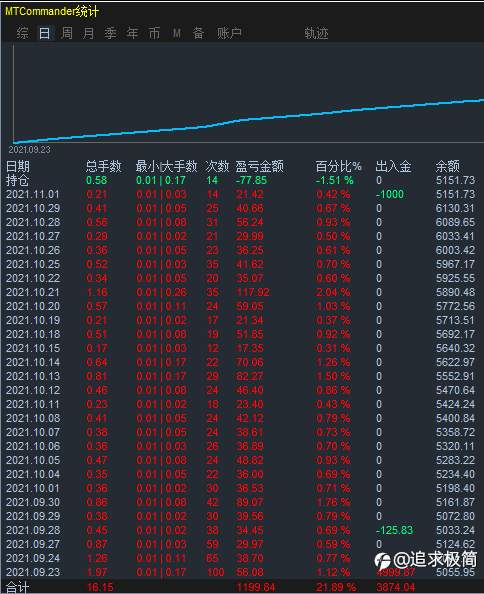Image resolution: width=484 pixels, height=594 pixels.
Task: Click the -125.83 withdrawal amount
Action: 394,530
